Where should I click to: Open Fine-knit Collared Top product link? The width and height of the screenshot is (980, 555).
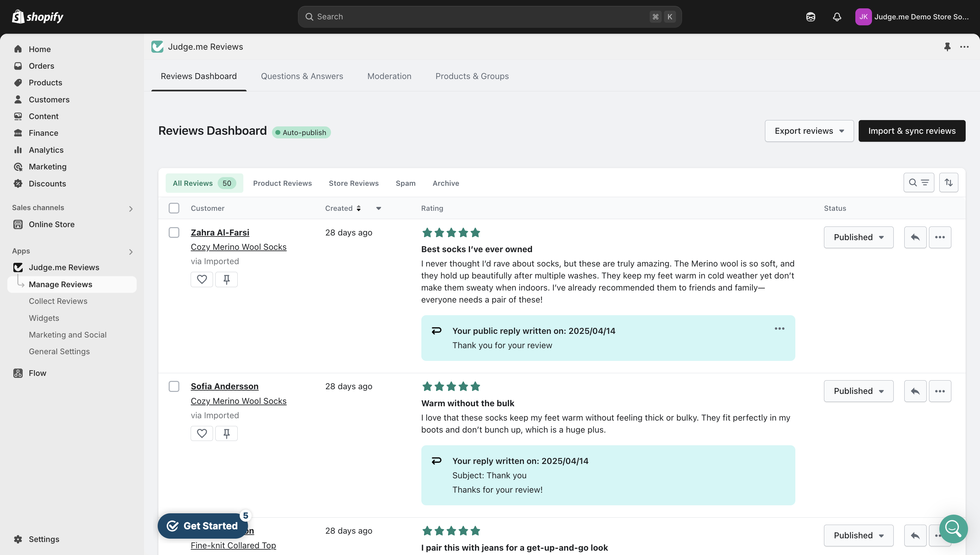click(x=233, y=545)
